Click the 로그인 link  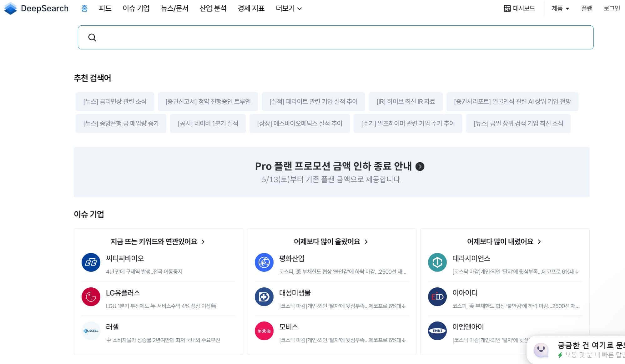click(x=612, y=8)
